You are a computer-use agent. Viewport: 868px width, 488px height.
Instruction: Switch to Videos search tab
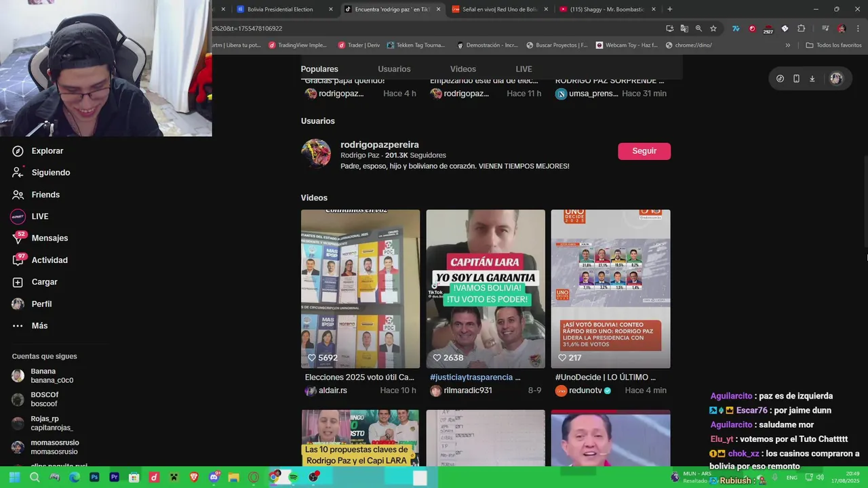point(463,69)
